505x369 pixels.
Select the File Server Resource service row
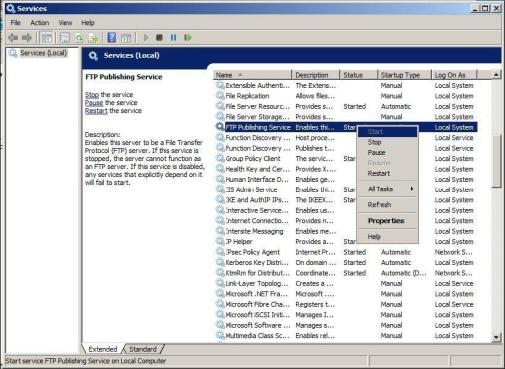coord(346,106)
